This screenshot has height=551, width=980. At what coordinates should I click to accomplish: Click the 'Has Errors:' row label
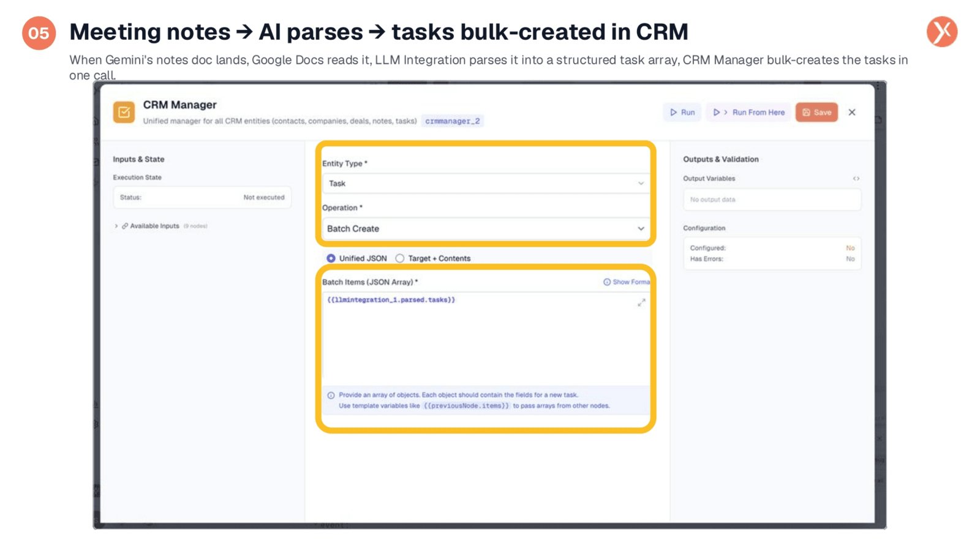click(707, 259)
